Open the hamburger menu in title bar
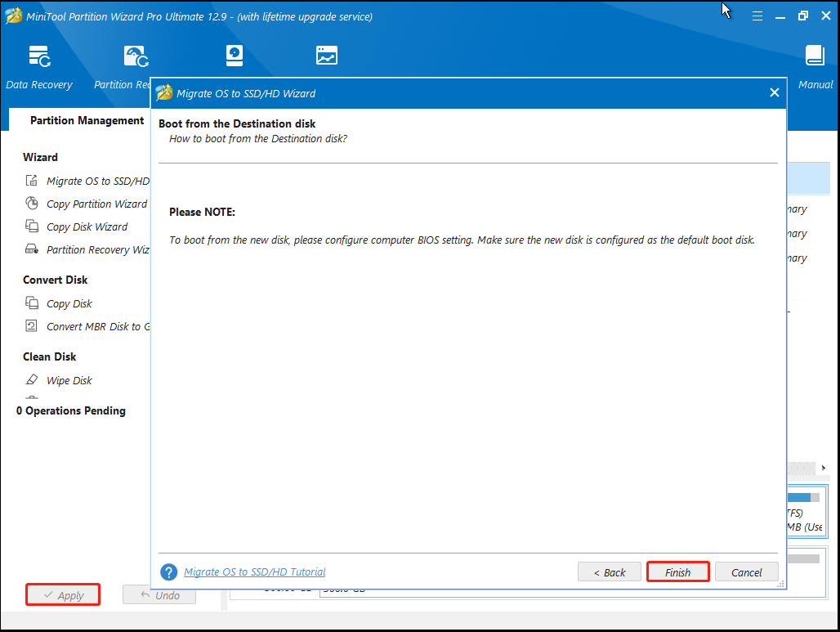840x632 pixels. click(x=757, y=16)
